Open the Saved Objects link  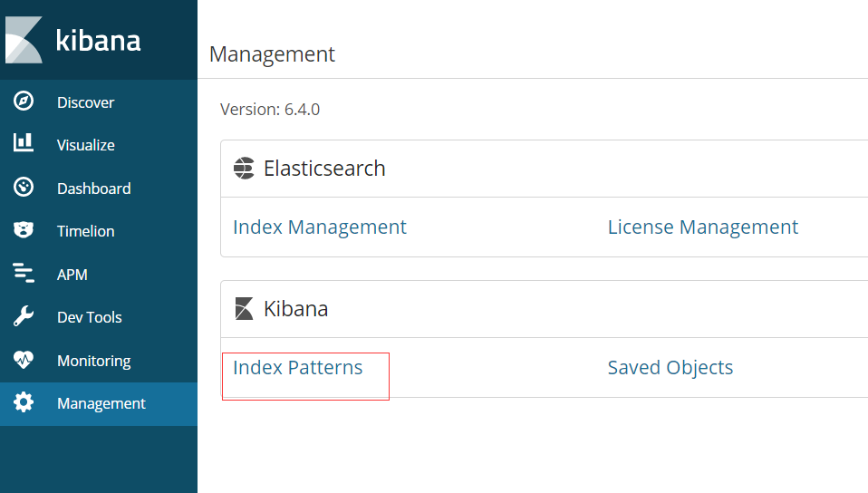pos(670,368)
